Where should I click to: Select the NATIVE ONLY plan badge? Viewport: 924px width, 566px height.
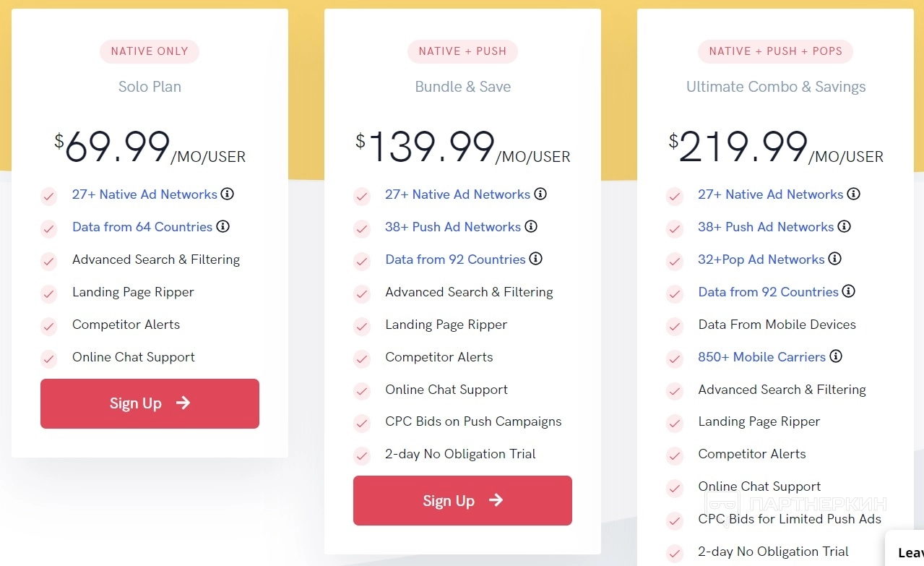coord(150,51)
